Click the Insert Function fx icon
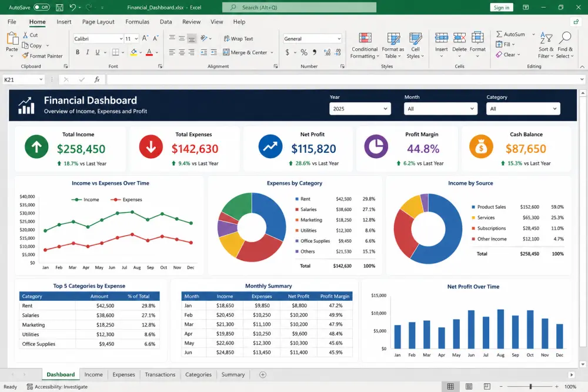 tap(97, 79)
